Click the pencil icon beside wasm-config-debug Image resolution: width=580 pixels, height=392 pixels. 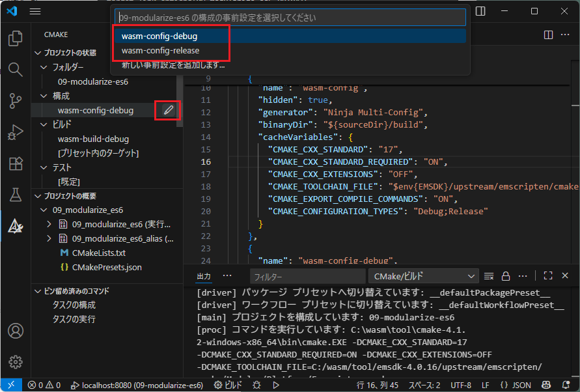169,110
